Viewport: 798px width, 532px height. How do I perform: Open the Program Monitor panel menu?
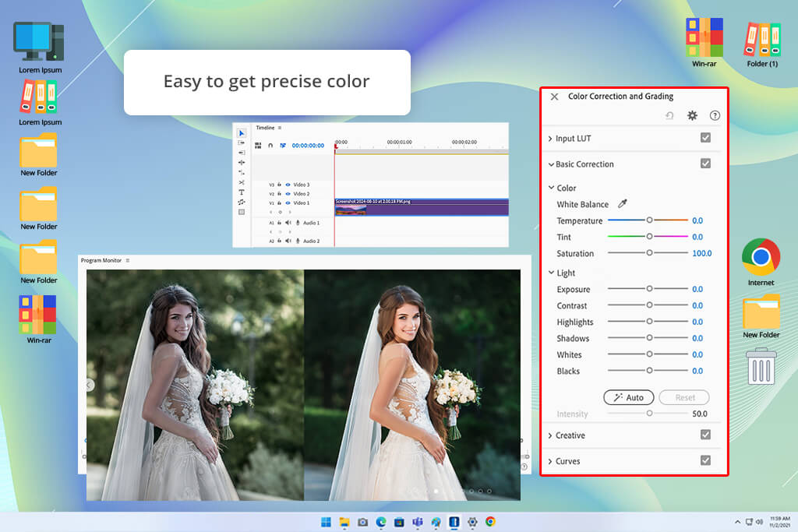pos(127,260)
